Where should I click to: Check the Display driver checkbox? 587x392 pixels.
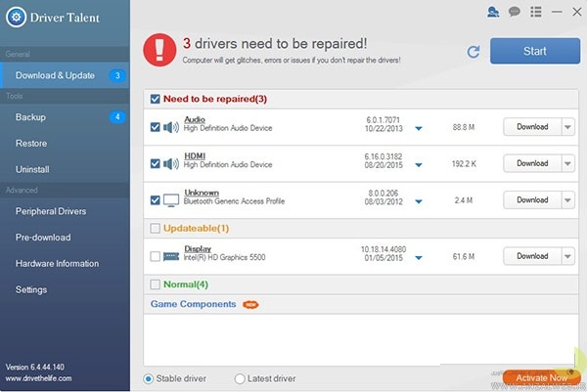click(x=156, y=256)
